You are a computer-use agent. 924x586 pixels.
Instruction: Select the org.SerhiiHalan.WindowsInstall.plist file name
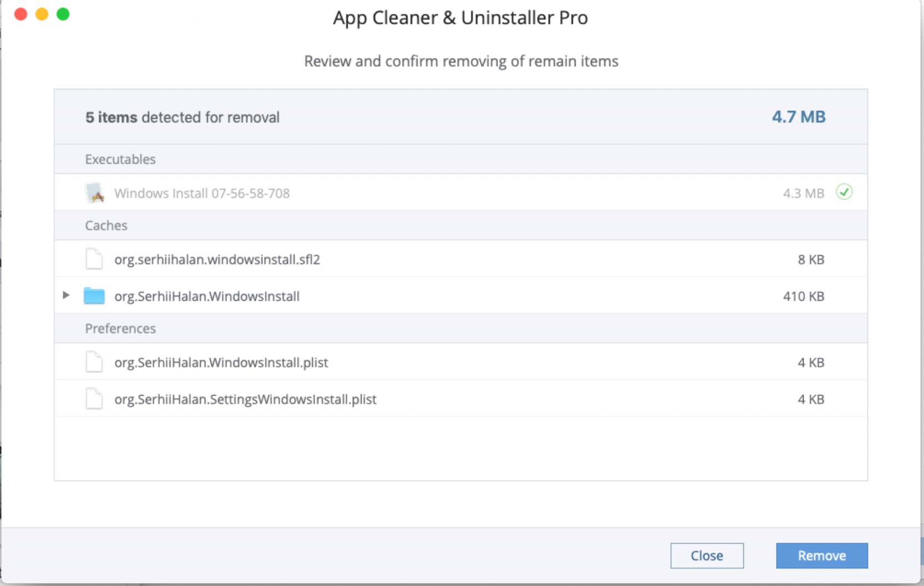pyautogui.click(x=221, y=362)
